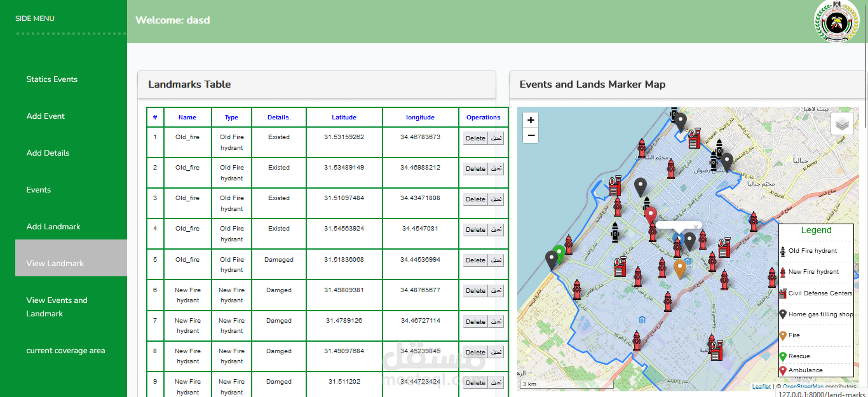
Task: Delete landmark row 5
Action: (x=475, y=260)
